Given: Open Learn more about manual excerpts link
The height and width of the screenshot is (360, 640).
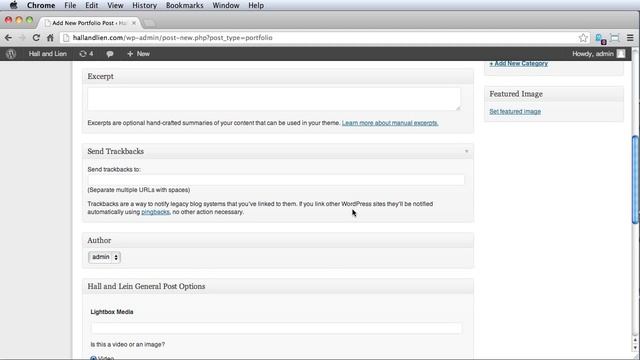Looking at the screenshot, I should click(x=390, y=123).
